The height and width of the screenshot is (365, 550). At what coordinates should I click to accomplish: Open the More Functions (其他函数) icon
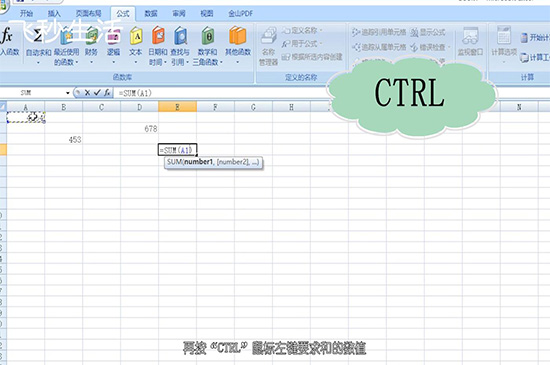pyautogui.click(x=237, y=36)
